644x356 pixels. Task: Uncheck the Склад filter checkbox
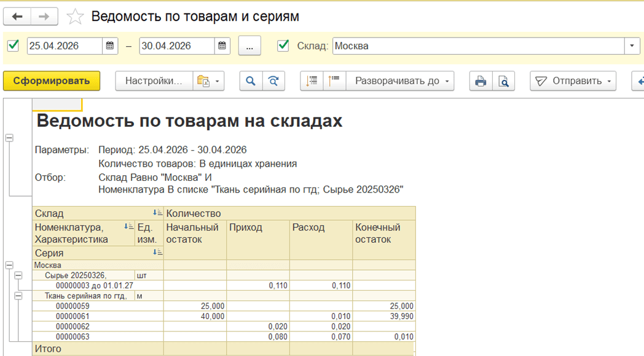(283, 45)
